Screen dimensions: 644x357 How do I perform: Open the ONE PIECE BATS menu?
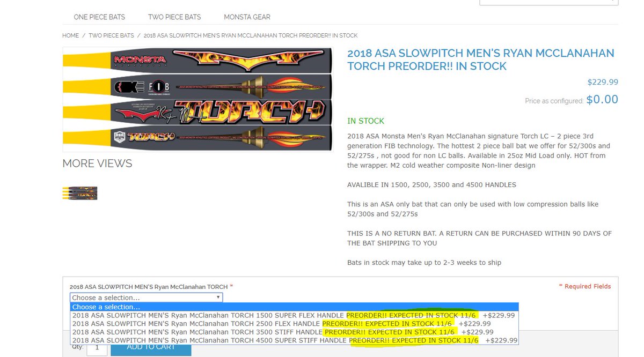pos(99,17)
